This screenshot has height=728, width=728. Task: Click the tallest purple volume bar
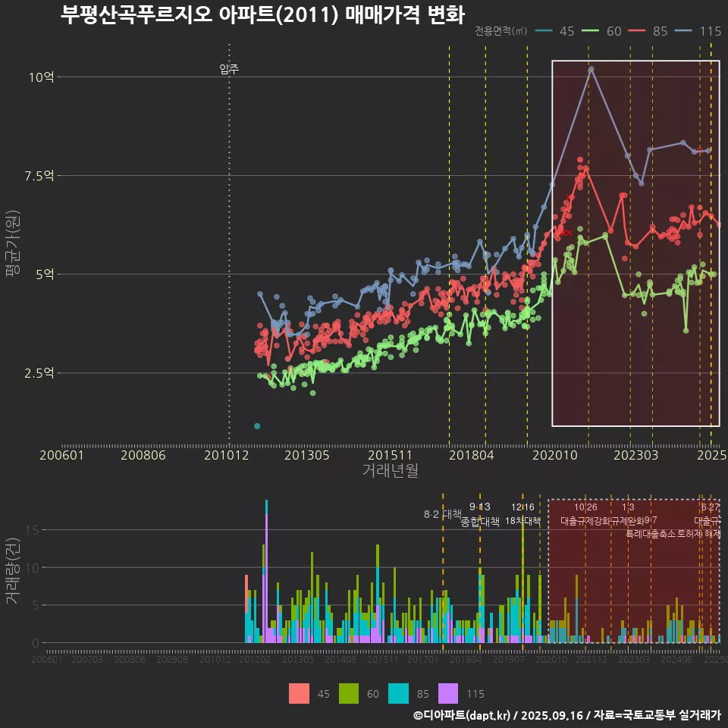[266, 579]
